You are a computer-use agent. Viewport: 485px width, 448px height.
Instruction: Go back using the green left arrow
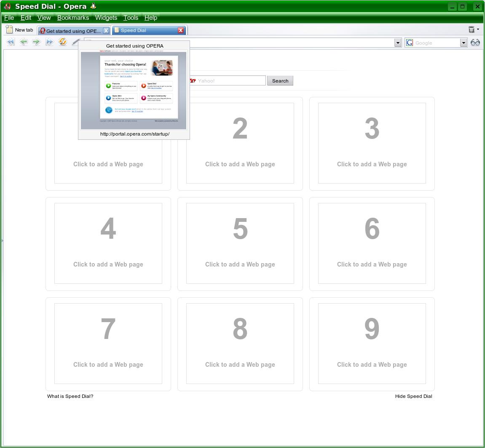tap(24, 42)
